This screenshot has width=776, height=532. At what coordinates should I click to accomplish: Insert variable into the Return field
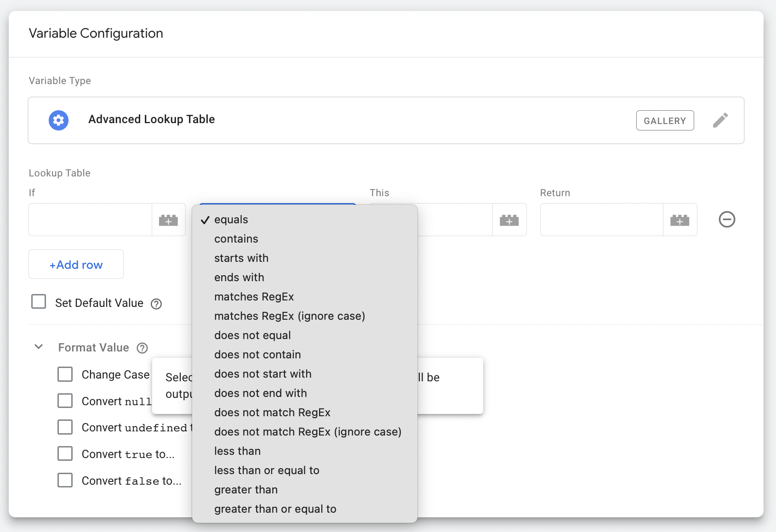click(680, 220)
